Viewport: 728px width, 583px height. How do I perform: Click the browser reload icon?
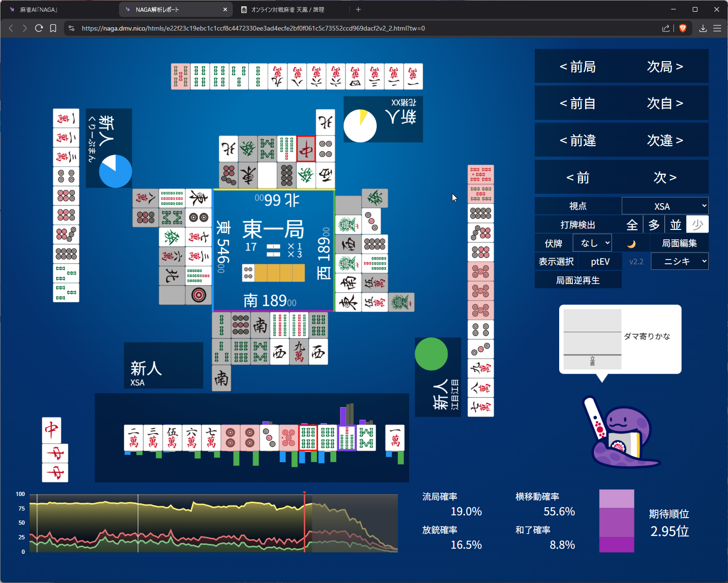coord(39,28)
